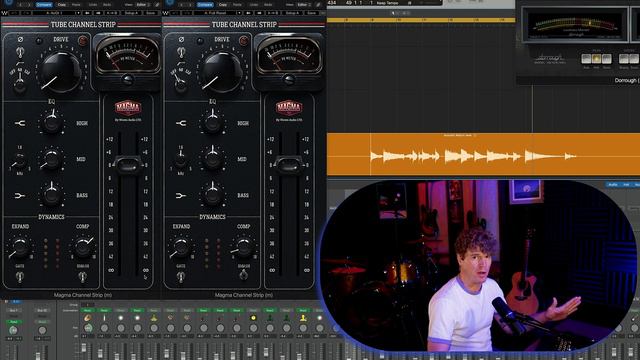Flip the DE-ESSER toggle switch on left strip
This screenshot has height=360, width=640.
(x=82, y=277)
